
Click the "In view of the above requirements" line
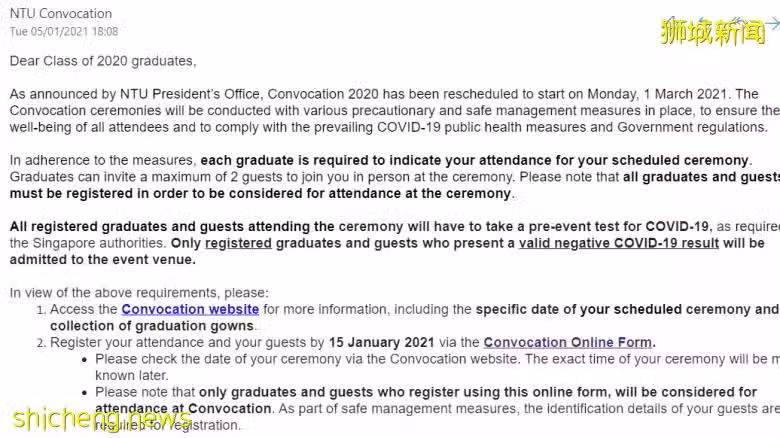point(139,293)
